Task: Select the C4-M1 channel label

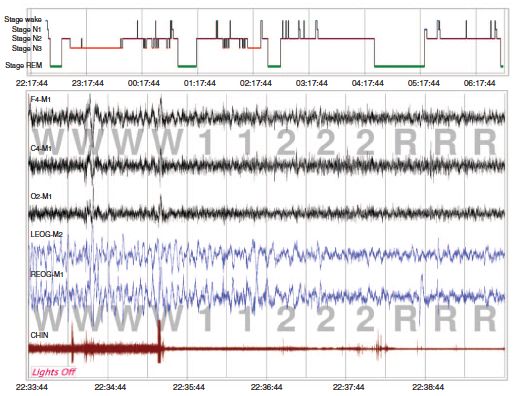Action: click(41, 148)
